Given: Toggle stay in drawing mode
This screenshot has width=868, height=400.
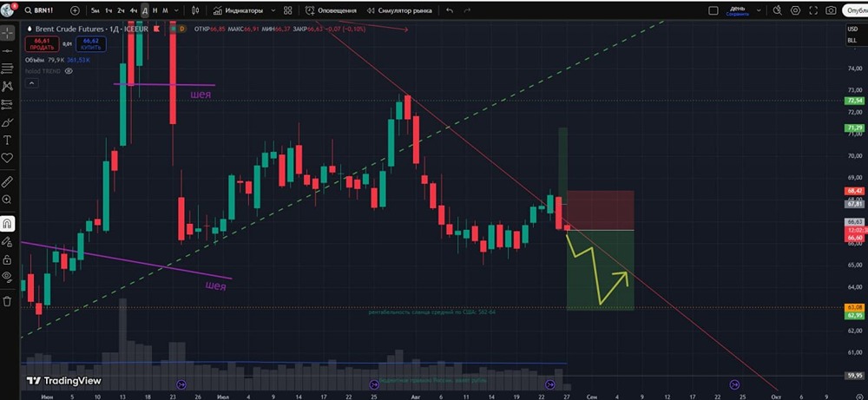Looking at the screenshot, I should 7,242.
